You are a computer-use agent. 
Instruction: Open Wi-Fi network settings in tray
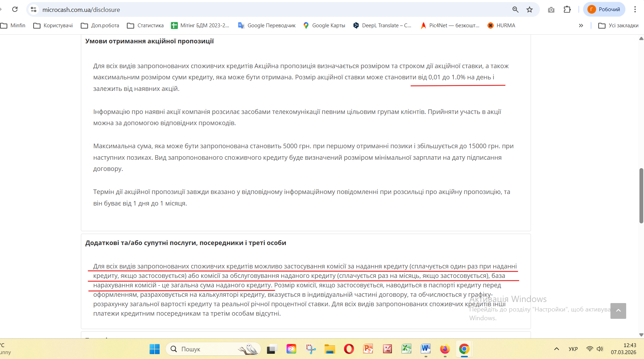(590, 349)
